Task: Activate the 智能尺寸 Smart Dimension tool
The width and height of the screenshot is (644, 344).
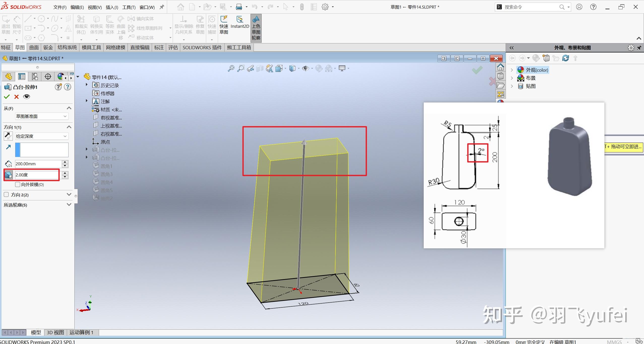Action: tap(17, 25)
